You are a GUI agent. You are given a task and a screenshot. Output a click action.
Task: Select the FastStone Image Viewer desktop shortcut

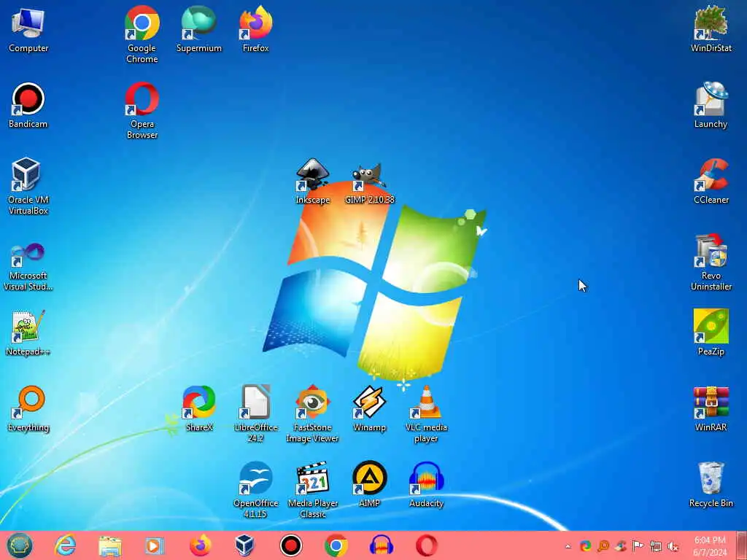[x=312, y=414]
